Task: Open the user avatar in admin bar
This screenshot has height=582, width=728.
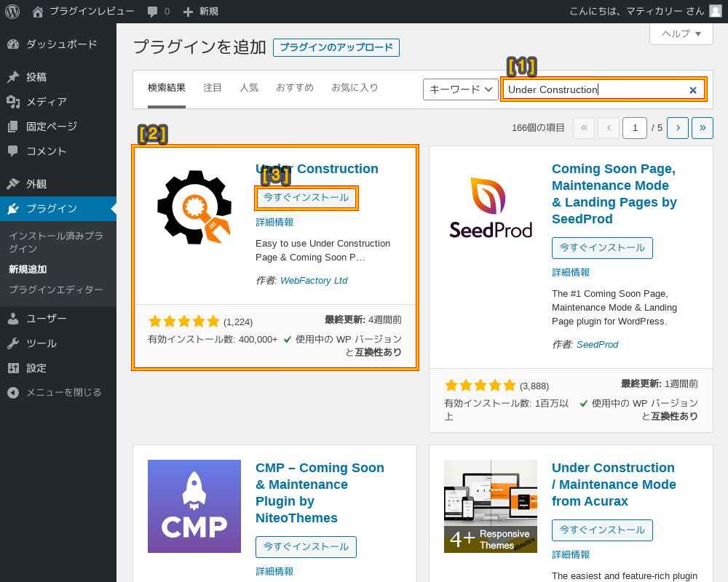Action: [716, 11]
